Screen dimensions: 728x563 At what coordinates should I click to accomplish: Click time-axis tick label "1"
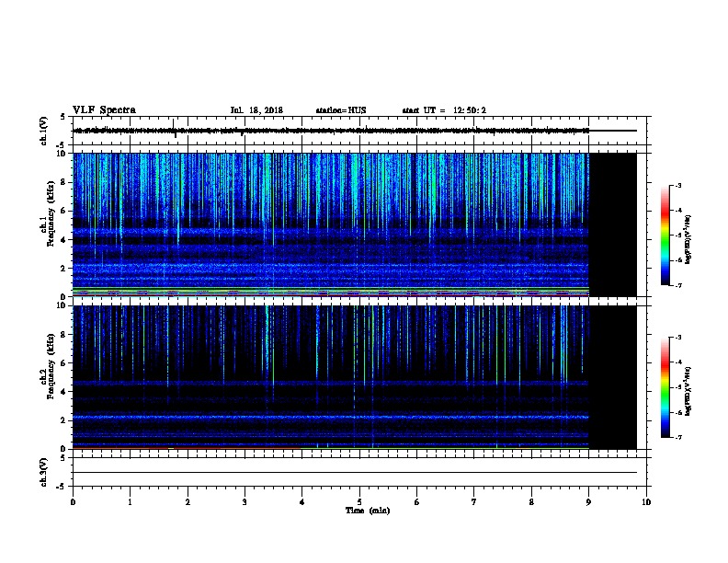click(x=130, y=502)
